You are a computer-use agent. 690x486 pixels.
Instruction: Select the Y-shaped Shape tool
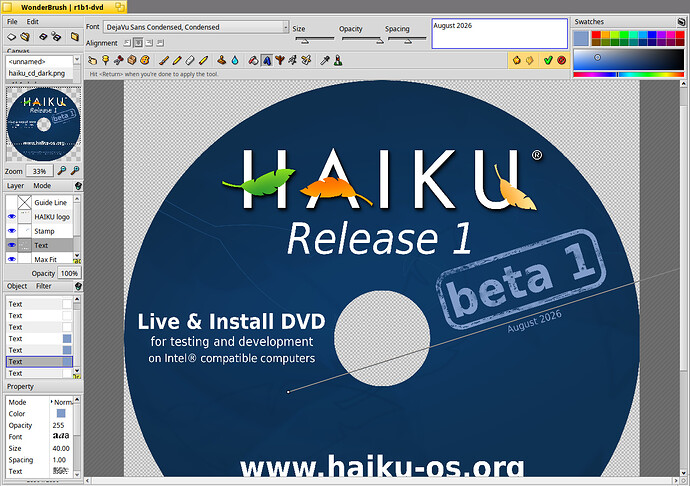coord(280,60)
